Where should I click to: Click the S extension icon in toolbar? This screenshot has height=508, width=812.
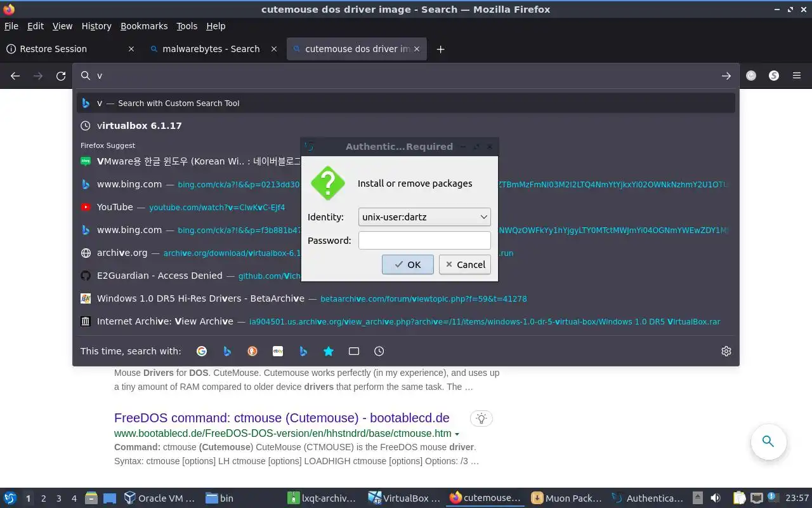tap(774, 76)
